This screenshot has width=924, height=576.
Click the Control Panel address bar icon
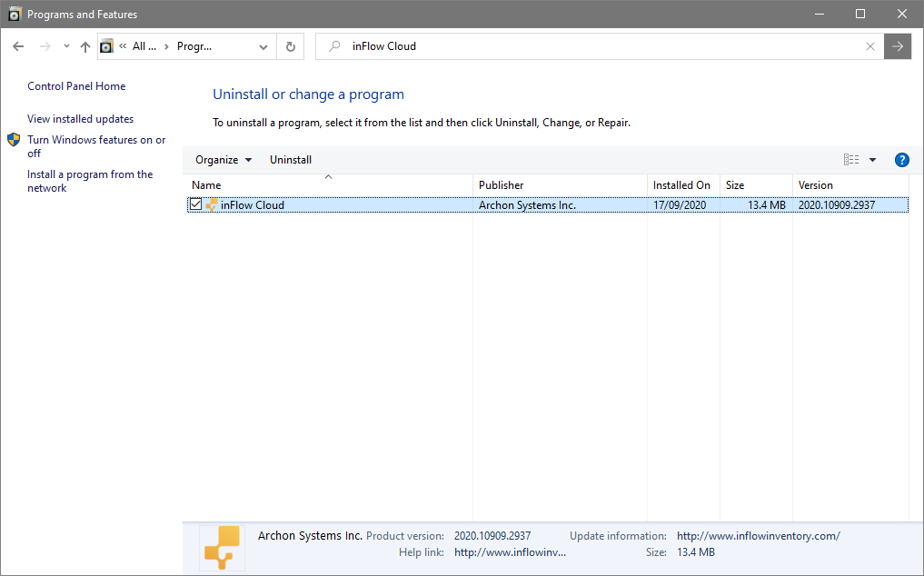[x=106, y=46]
